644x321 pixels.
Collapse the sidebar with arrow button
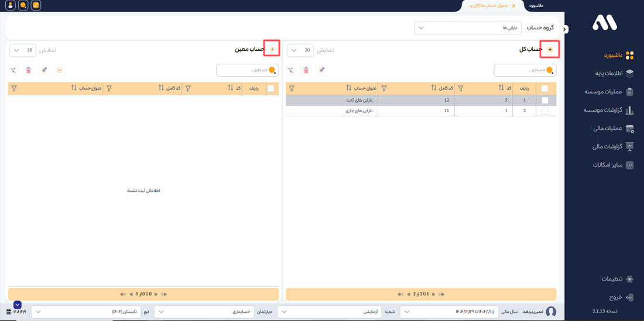point(564,29)
